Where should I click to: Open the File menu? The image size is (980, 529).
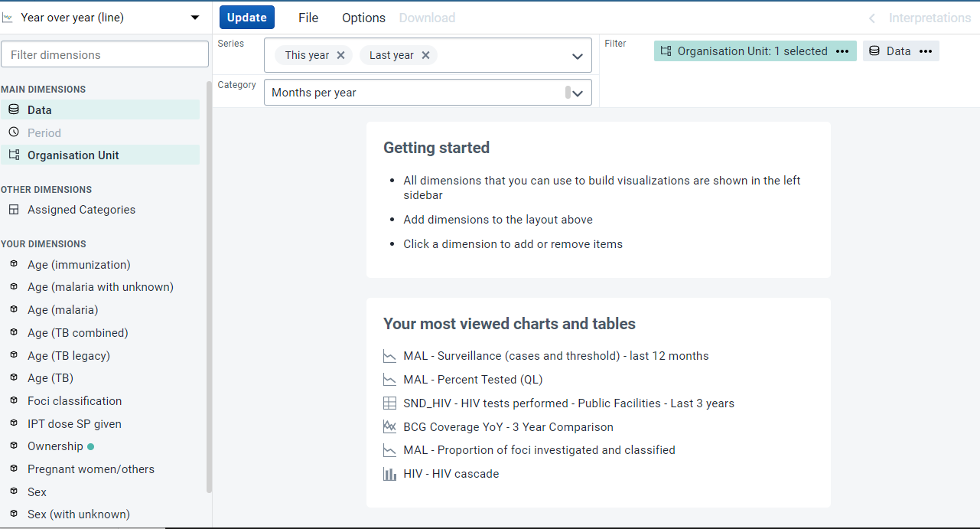point(308,18)
